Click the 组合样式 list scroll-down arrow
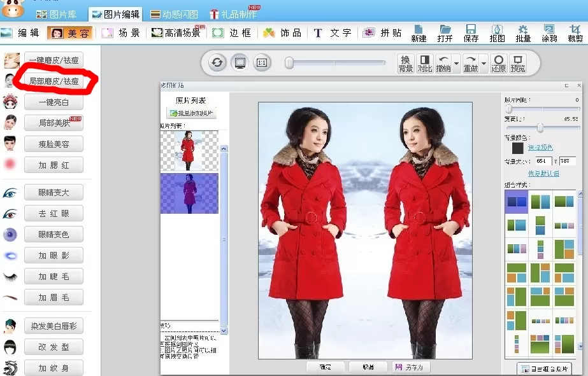Screen dimensions: 588x376 coord(580,346)
